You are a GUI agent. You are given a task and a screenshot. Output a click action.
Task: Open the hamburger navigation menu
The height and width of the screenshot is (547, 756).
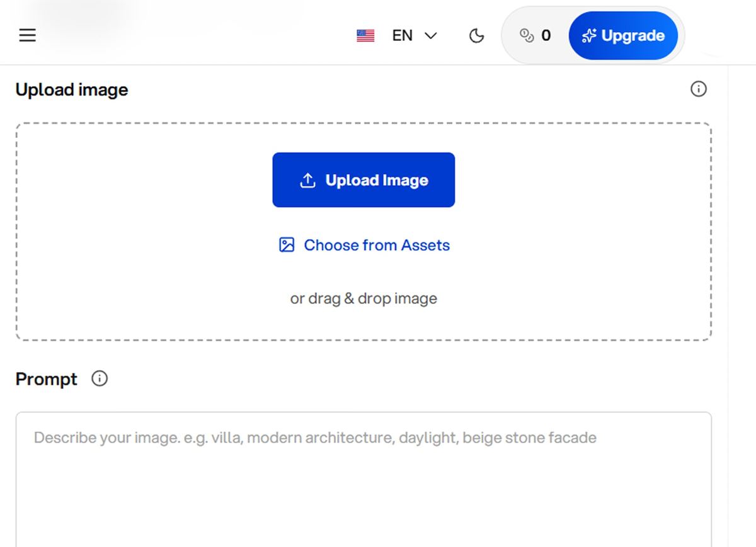coord(27,35)
